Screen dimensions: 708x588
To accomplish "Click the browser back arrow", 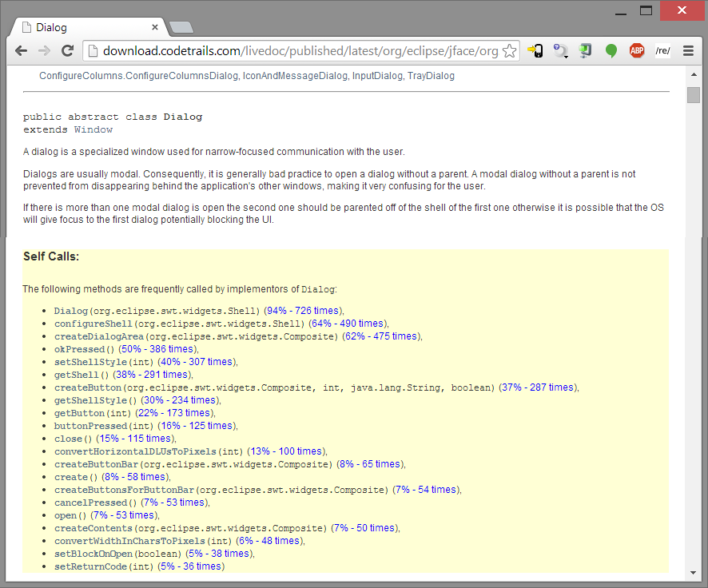I will click(22, 51).
